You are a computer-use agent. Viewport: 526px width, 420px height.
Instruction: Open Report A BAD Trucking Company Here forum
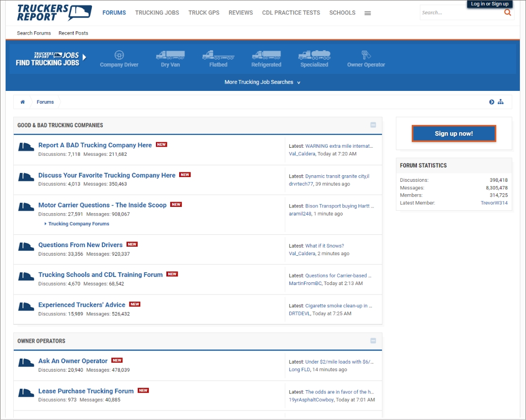(x=95, y=145)
